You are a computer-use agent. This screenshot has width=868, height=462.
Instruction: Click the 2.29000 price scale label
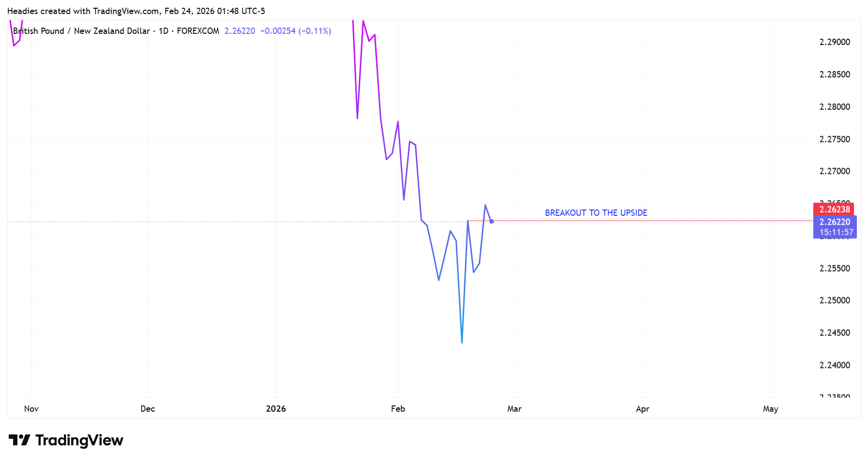click(835, 42)
